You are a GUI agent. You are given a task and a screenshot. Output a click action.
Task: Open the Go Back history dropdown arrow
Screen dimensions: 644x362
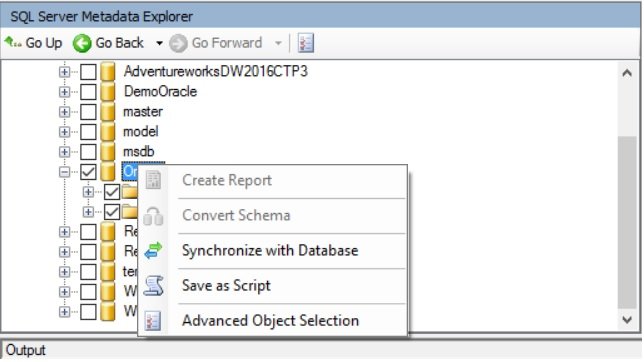tap(159, 43)
